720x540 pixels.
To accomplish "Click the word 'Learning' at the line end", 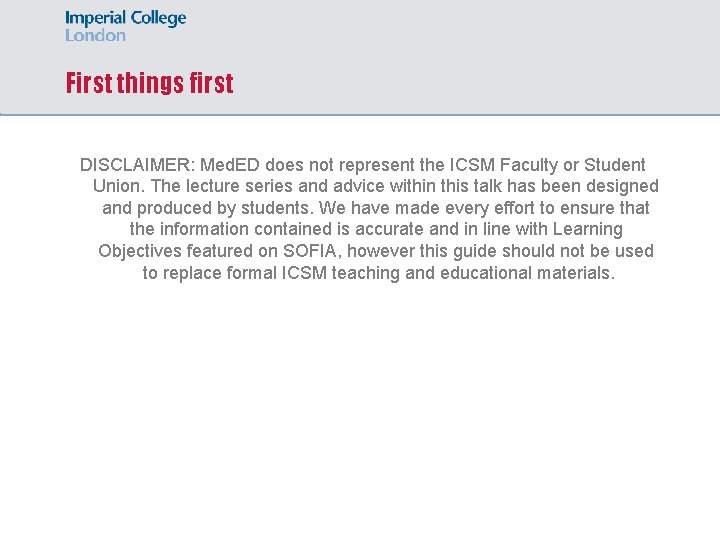I will (x=587, y=229).
